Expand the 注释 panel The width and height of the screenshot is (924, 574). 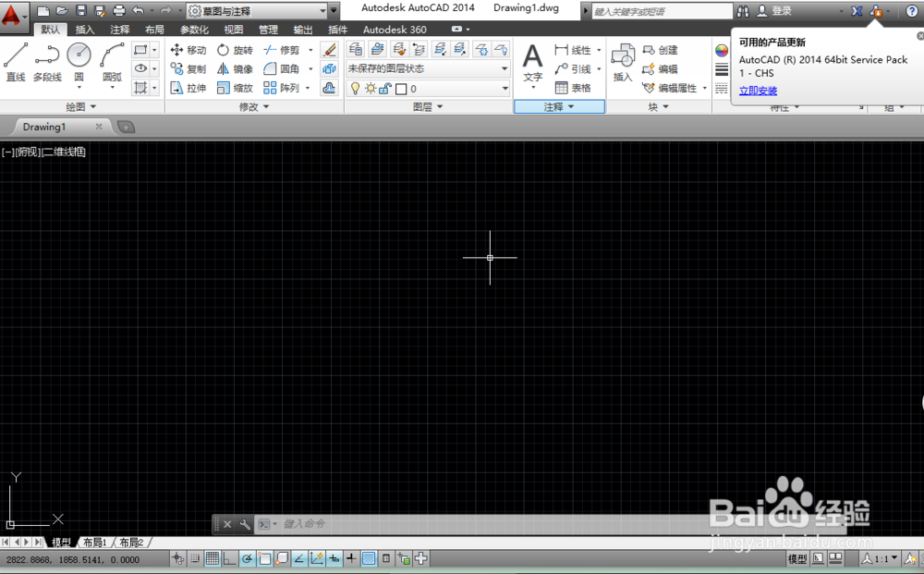pyautogui.click(x=559, y=106)
